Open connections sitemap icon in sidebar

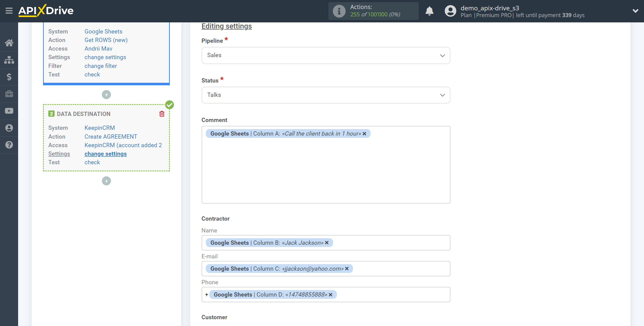pos(9,60)
